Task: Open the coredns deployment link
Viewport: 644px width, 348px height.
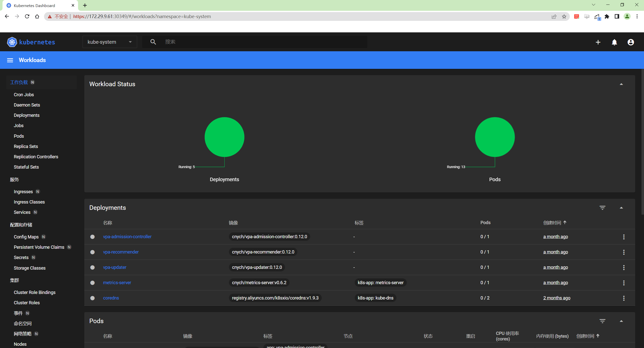Action: [111, 298]
